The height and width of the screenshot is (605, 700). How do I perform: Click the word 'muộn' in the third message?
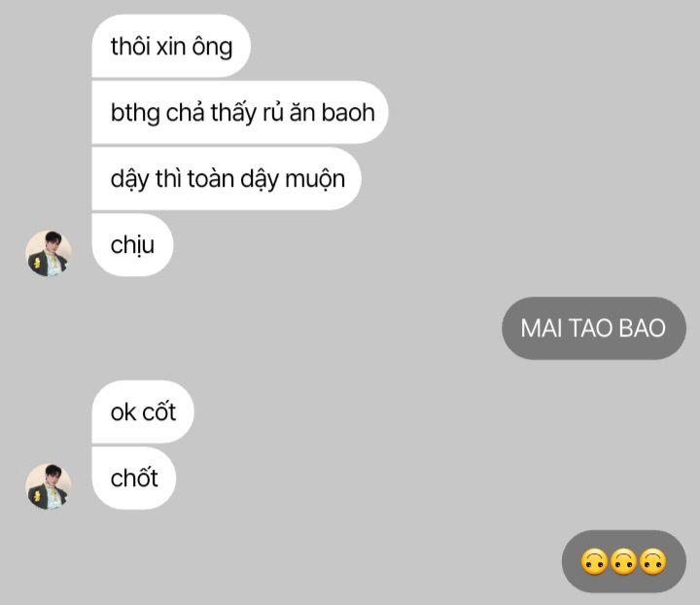coord(315,180)
